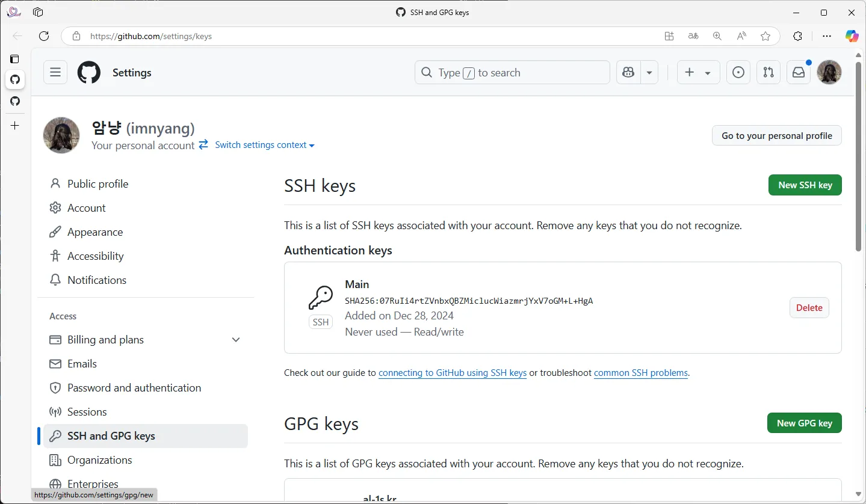Select the second GitHub vertical tab

(x=15, y=101)
